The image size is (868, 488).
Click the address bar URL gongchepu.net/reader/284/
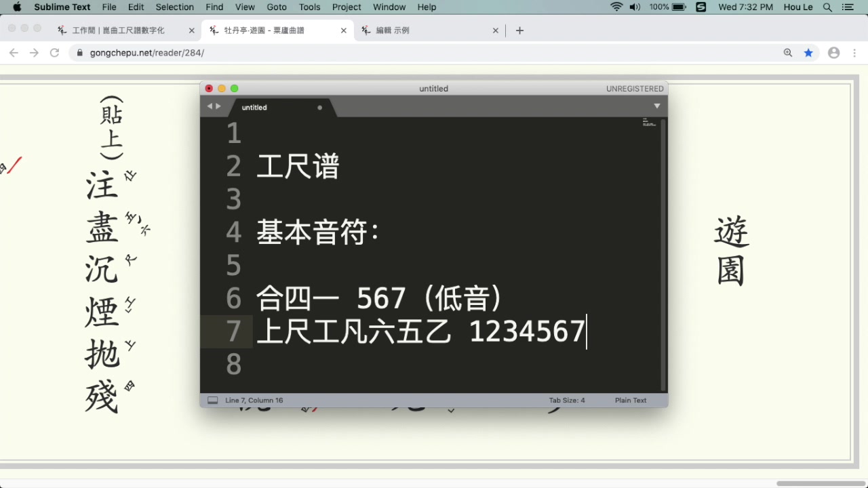(147, 53)
